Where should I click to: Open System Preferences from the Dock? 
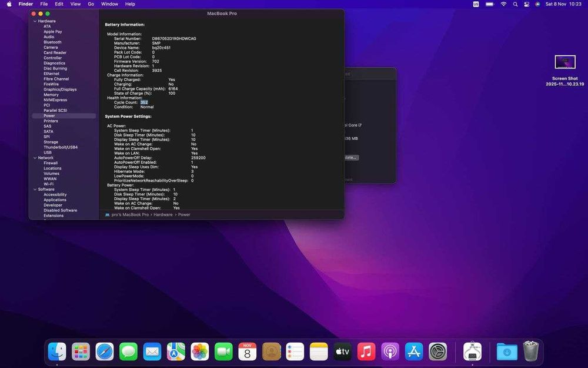(x=438, y=352)
